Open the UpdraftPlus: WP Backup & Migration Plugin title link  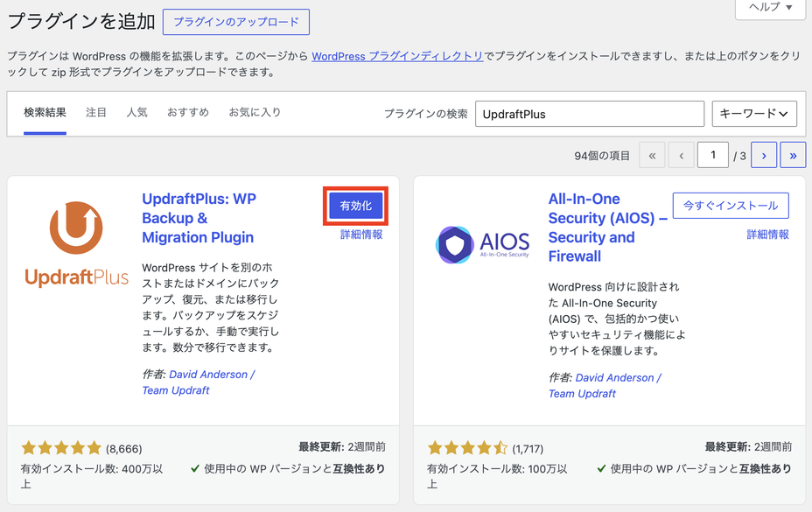click(x=199, y=218)
